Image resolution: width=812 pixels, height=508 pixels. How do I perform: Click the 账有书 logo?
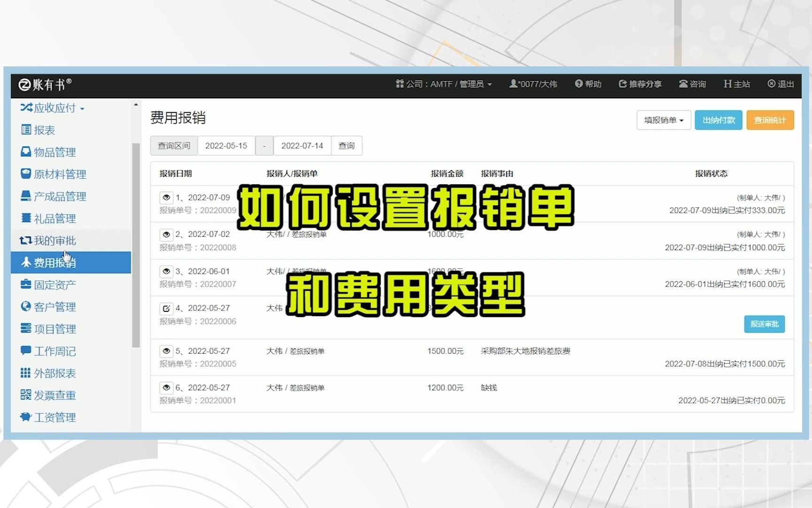point(45,85)
